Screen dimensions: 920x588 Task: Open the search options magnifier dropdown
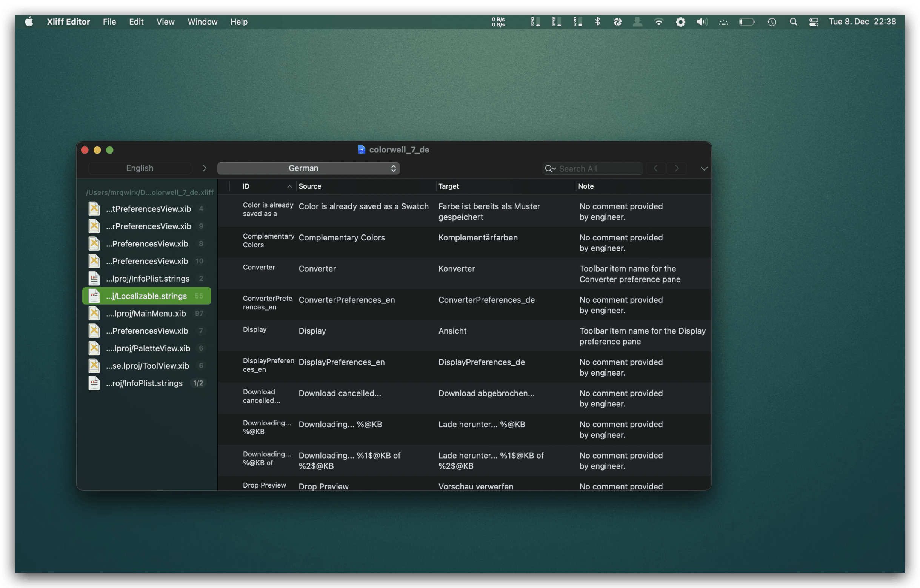[x=550, y=168]
